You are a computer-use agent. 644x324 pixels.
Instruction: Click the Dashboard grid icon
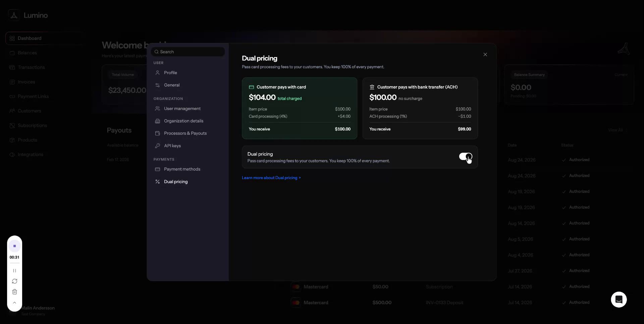click(x=12, y=38)
